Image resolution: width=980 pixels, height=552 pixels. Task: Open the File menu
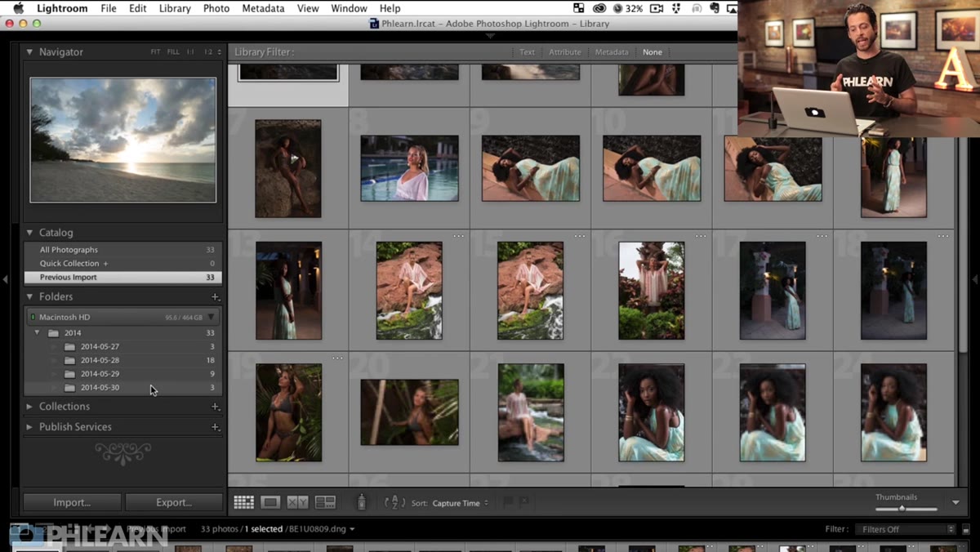pos(109,8)
